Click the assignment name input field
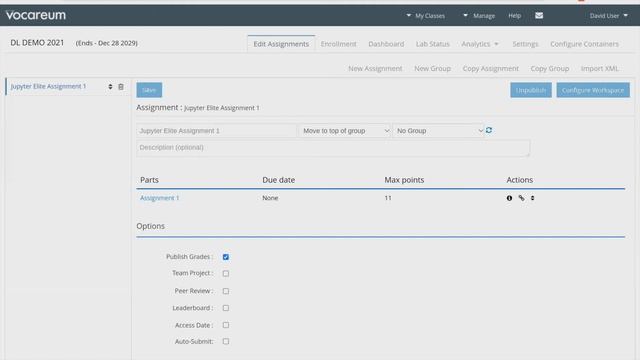The width and height of the screenshot is (640, 360). (x=217, y=131)
